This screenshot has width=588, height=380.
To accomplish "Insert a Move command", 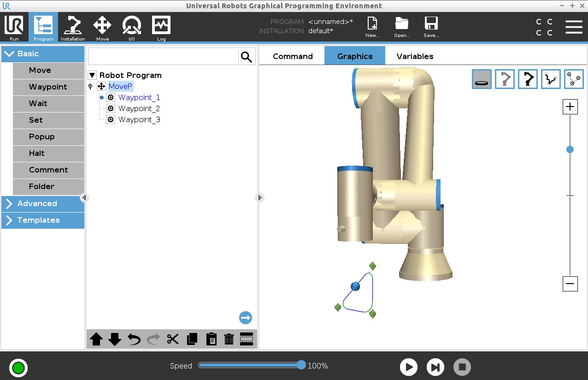I will 48,71.
